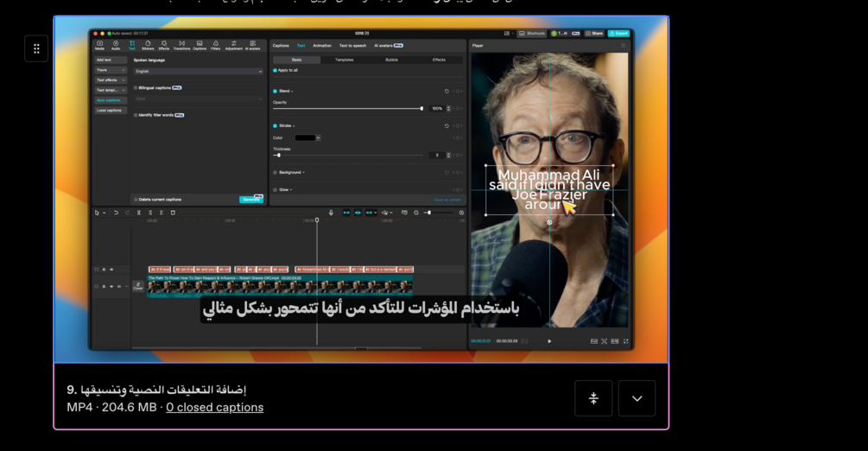Image resolution: width=868 pixels, height=451 pixels.
Task: Open the English spoken language dropdown
Action: coord(198,72)
